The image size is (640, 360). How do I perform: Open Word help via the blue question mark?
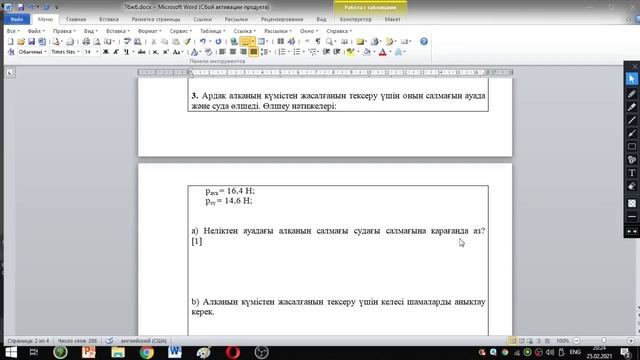(x=424, y=41)
